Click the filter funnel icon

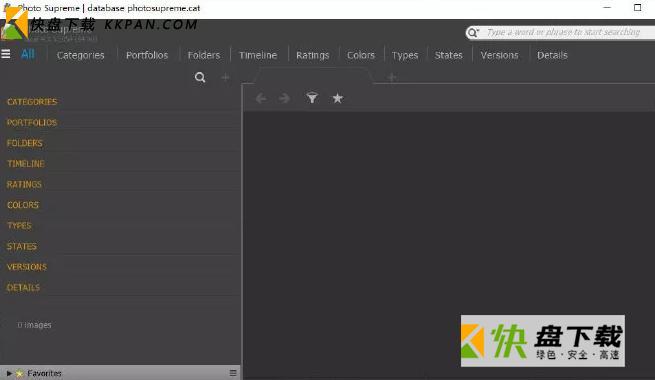[x=312, y=98]
